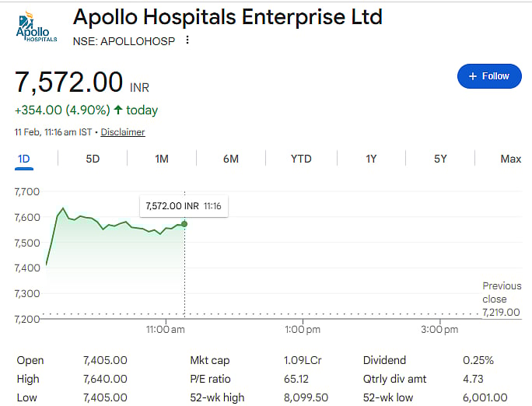532x406 pixels.
Task: Click the green price point marker on chart
Action: [x=184, y=224]
